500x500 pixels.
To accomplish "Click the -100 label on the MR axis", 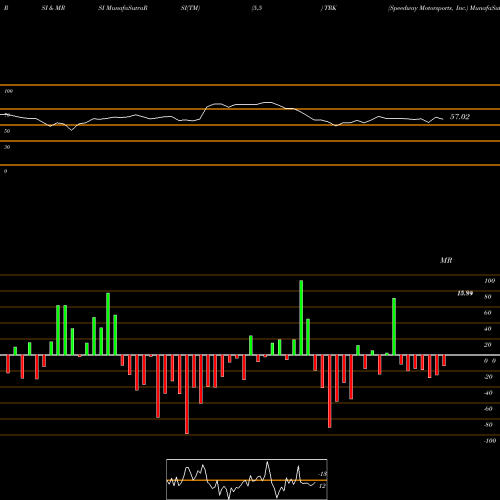I will pyautogui.click(x=490, y=441).
